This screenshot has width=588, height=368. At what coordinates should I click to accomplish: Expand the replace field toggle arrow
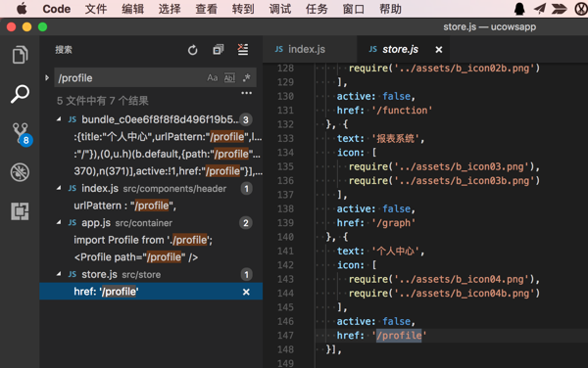click(x=47, y=78)
